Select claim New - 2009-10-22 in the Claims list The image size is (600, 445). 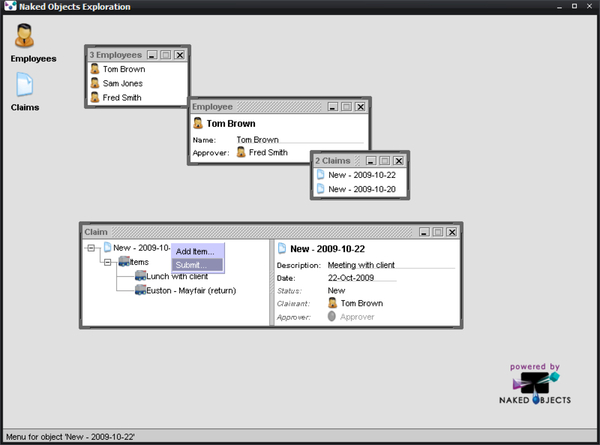361,175
